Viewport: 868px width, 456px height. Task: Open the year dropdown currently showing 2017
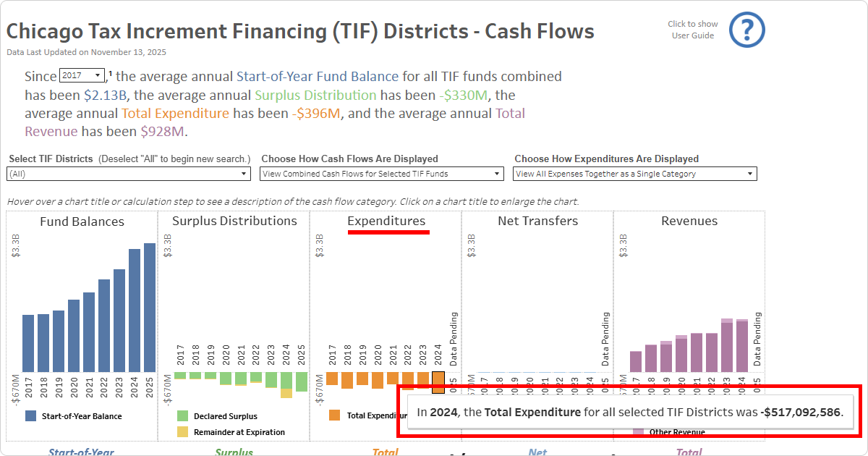point(82,75)
